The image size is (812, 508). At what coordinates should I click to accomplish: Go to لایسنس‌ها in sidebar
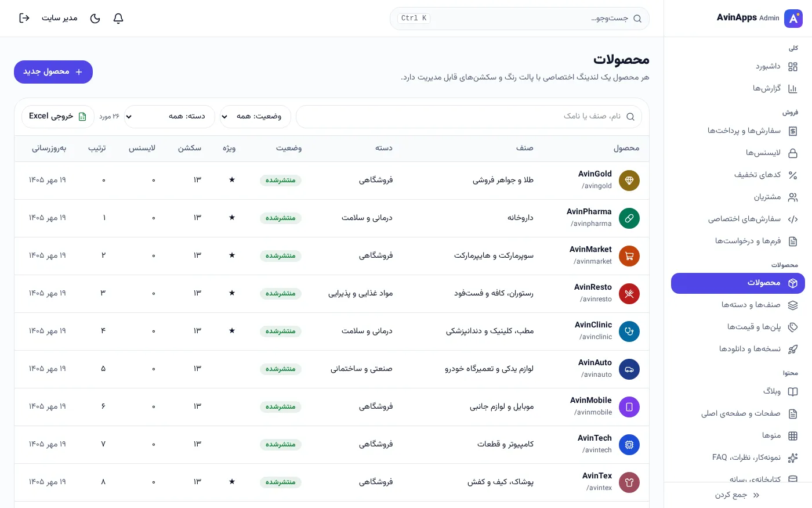point(738,153)
